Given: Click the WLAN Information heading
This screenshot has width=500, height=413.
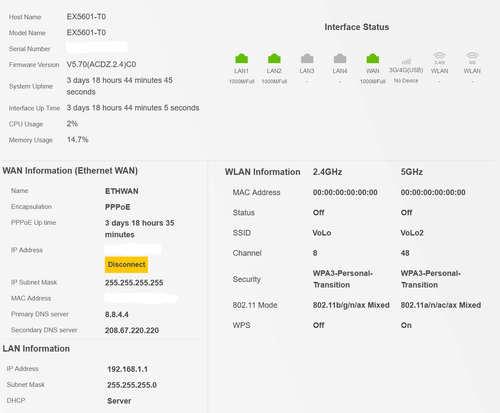Looking at the screenshot, I should (x=262, y=172).
